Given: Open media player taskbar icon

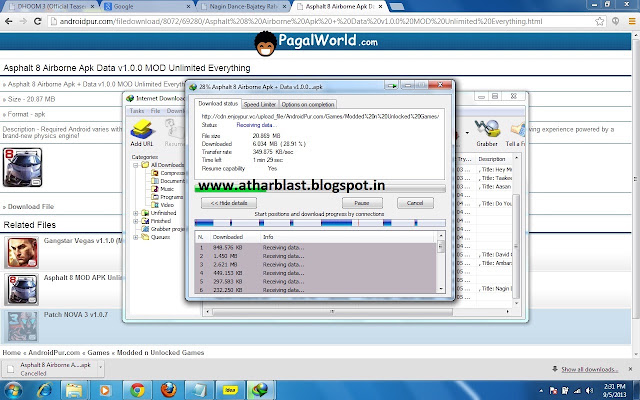Looking at the screenshot, I should point(104,390).
